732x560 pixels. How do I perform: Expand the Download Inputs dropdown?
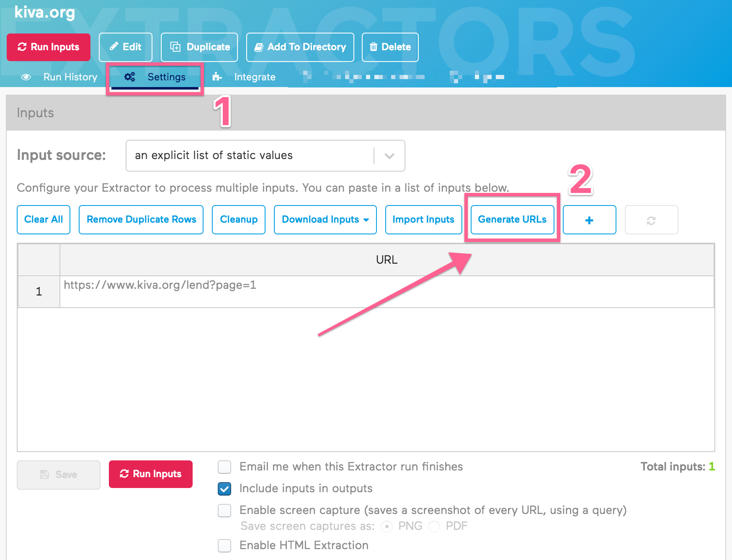[325, 220]
